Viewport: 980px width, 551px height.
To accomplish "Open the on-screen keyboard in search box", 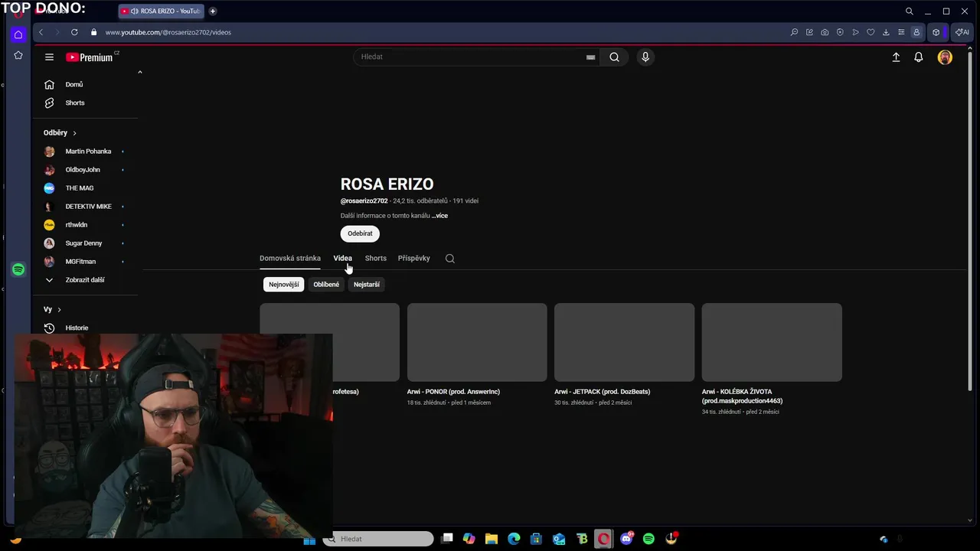I will [590, 57].
